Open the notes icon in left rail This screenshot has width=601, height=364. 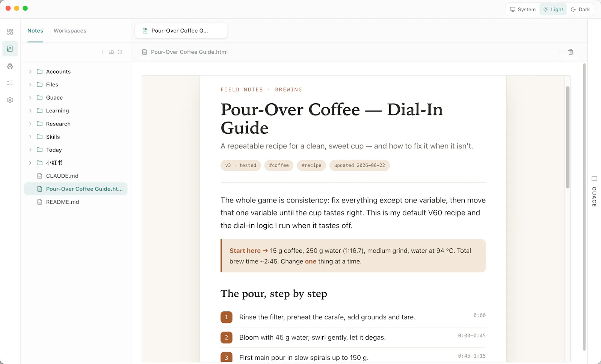tap(10, 49)
